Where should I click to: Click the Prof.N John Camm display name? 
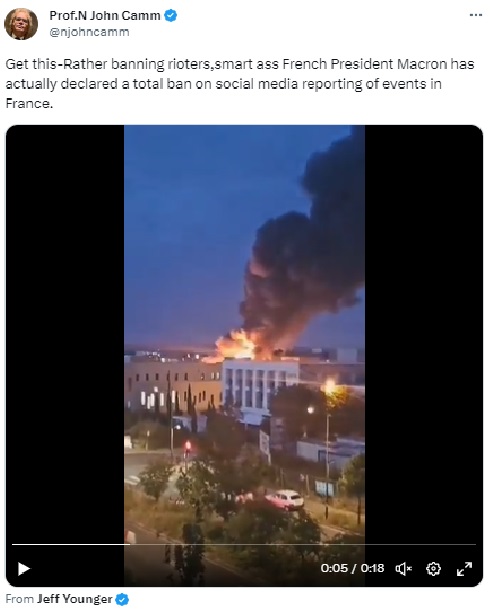pos(105,16)
